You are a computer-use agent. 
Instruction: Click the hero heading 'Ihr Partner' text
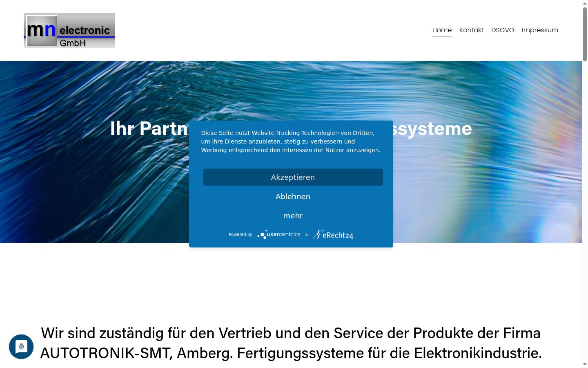click(x=149, y=128)
